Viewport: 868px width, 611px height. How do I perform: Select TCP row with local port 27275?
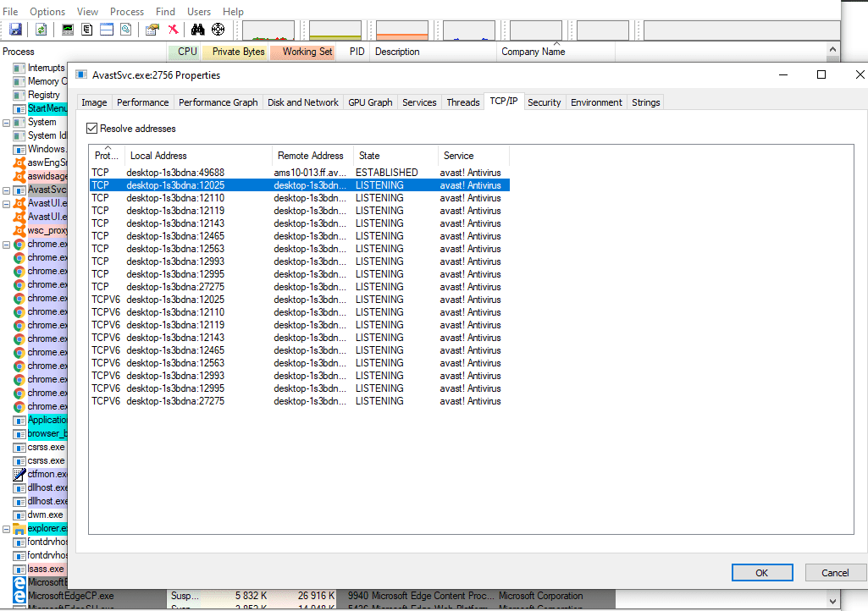299,287
